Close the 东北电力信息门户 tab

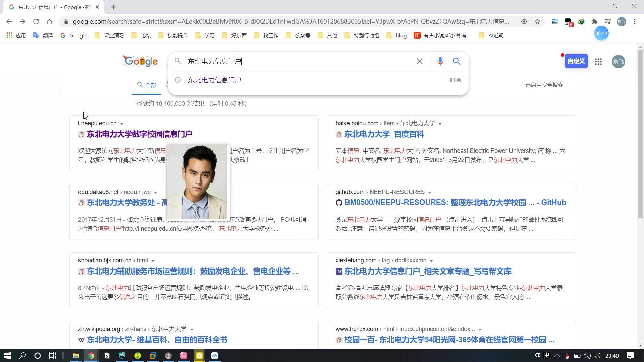97,7
